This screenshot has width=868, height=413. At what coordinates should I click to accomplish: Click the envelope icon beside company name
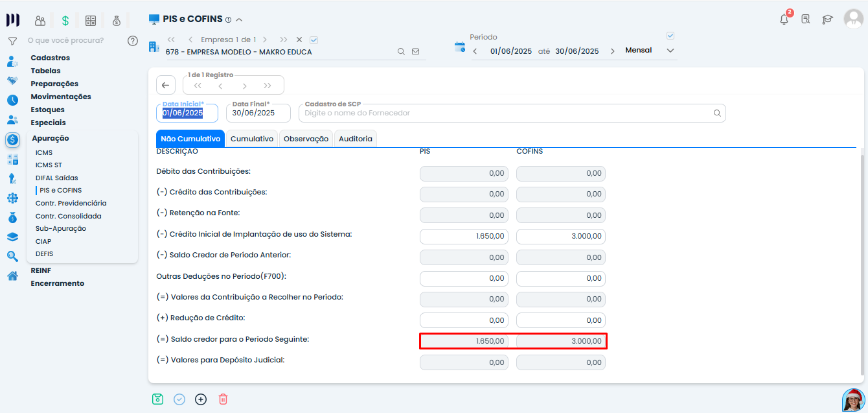pyautogui.click(x=415, y=52)
